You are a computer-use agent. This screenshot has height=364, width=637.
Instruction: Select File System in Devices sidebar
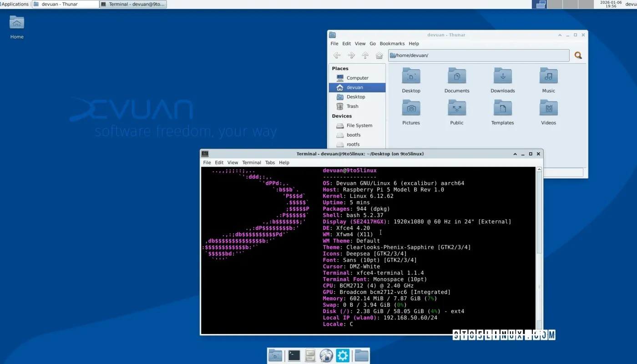tap(359, 126)
